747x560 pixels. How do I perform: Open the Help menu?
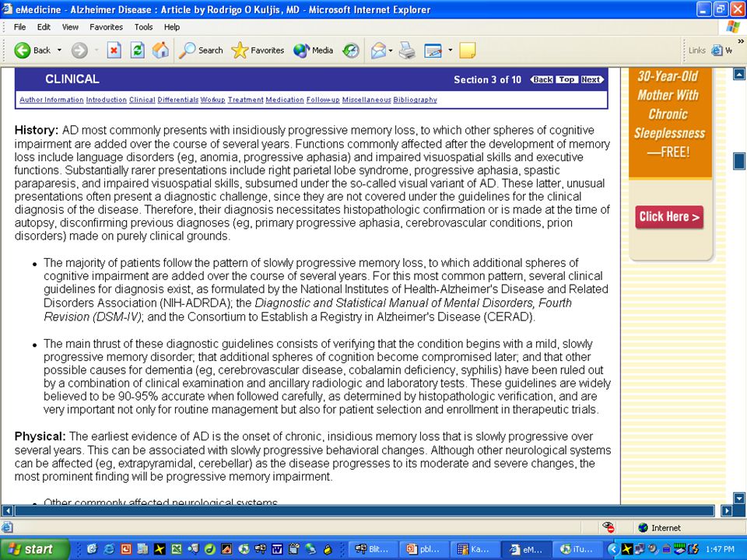pos(172,27)
